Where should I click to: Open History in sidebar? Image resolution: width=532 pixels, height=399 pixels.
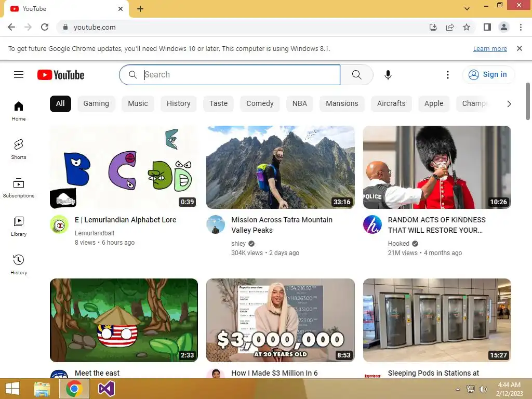[19, 264]
